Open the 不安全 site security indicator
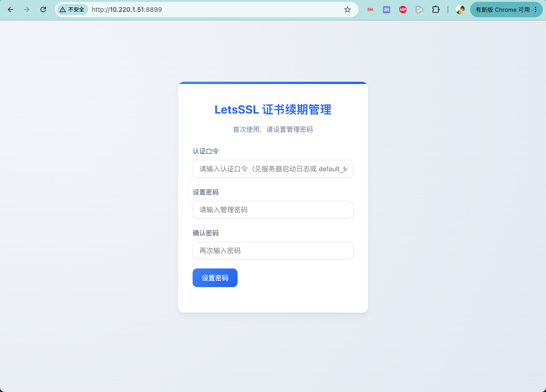Screen dimensions: 546x392 [72, 10]
